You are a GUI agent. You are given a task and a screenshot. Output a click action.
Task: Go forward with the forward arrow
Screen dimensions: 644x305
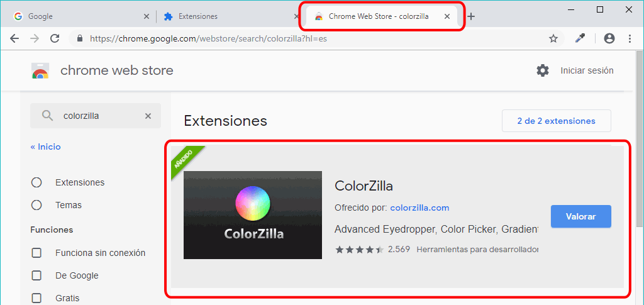point(35,38)
